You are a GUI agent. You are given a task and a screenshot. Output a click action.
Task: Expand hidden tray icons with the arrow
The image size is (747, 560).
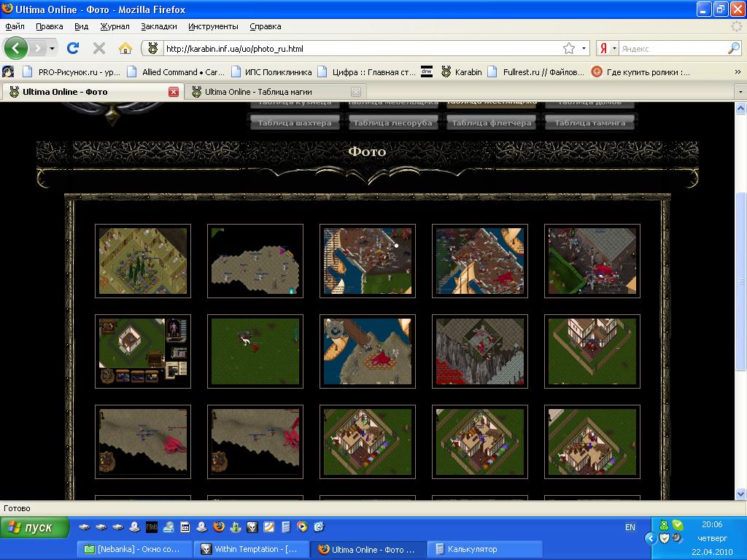coord(650,539)
